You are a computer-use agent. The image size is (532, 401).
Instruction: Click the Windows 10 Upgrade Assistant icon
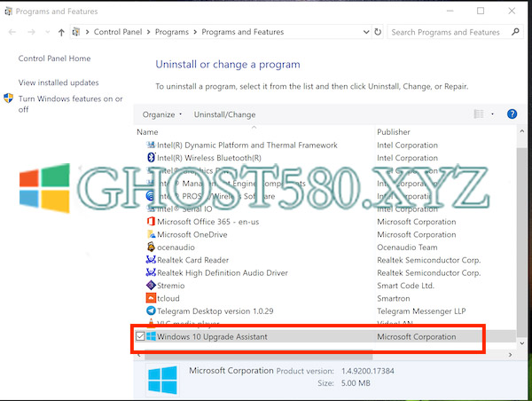click(151, 336)
